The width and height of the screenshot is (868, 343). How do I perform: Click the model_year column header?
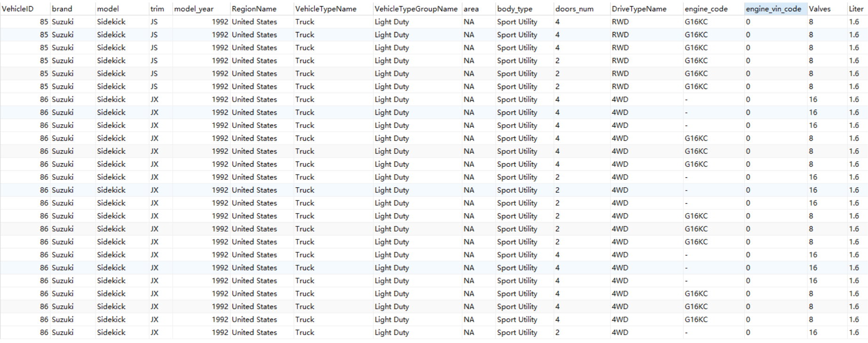click(194, 9)
